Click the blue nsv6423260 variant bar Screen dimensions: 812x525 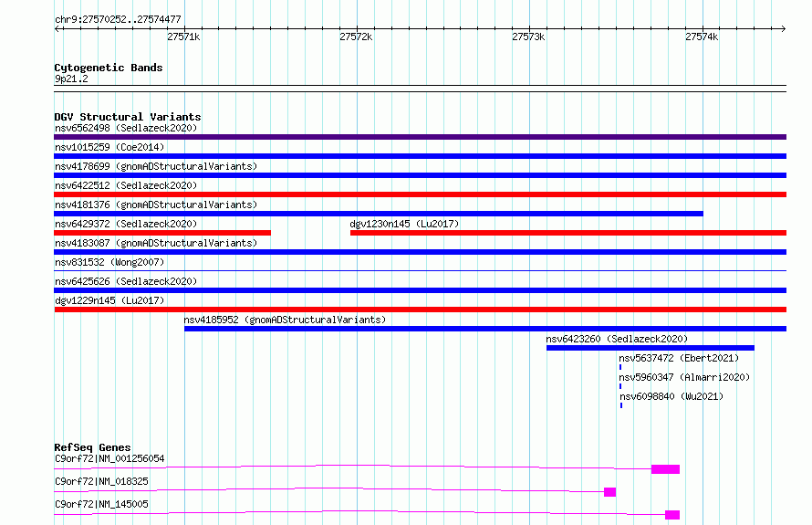(x=651, y=348)
